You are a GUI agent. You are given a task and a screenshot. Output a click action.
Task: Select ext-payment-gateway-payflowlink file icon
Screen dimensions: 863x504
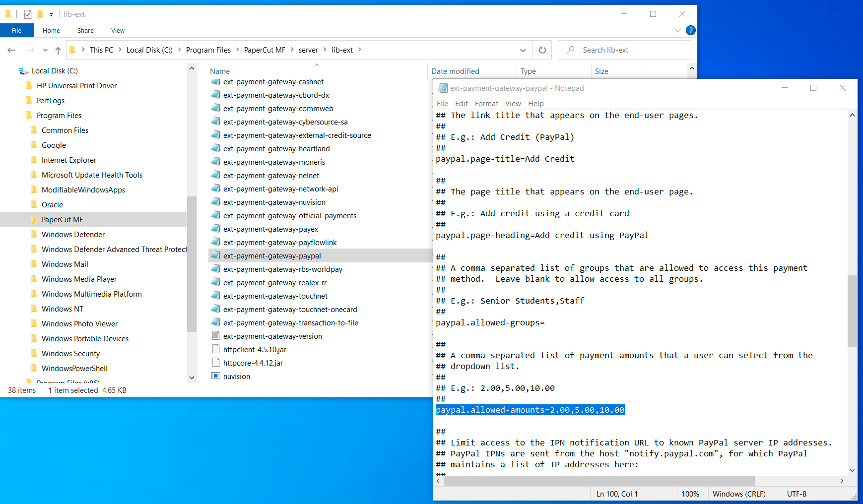(215, 243)
